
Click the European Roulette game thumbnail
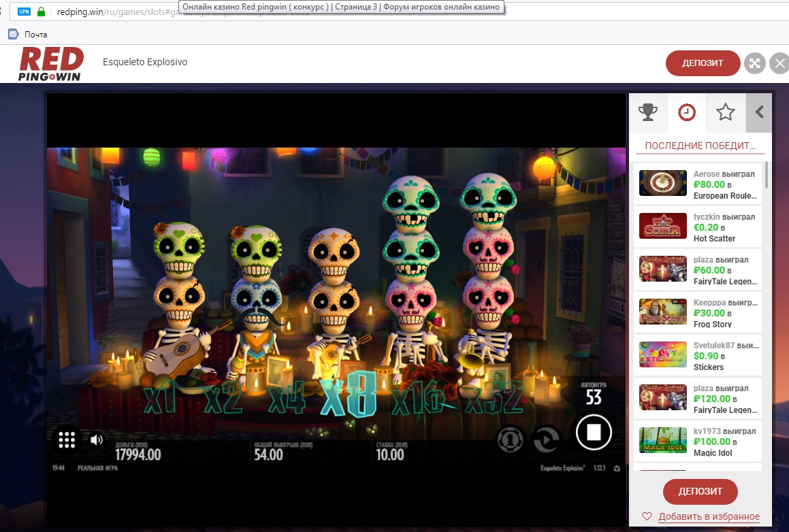pos(662,183)
